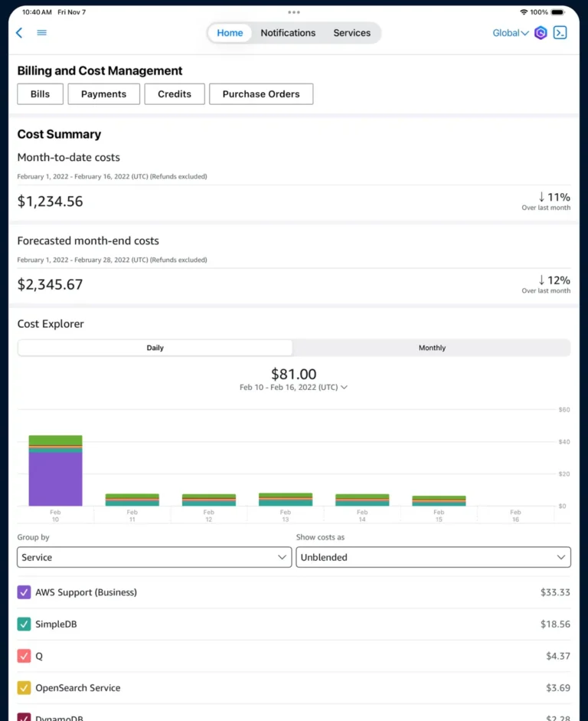Open the hamburger menu icon
588x721 pixels.
[42, 33]
